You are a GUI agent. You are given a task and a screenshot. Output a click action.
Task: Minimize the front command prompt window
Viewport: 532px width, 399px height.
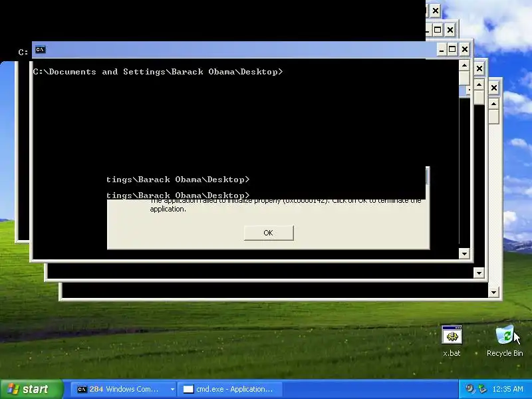click(x=441, y=49)
